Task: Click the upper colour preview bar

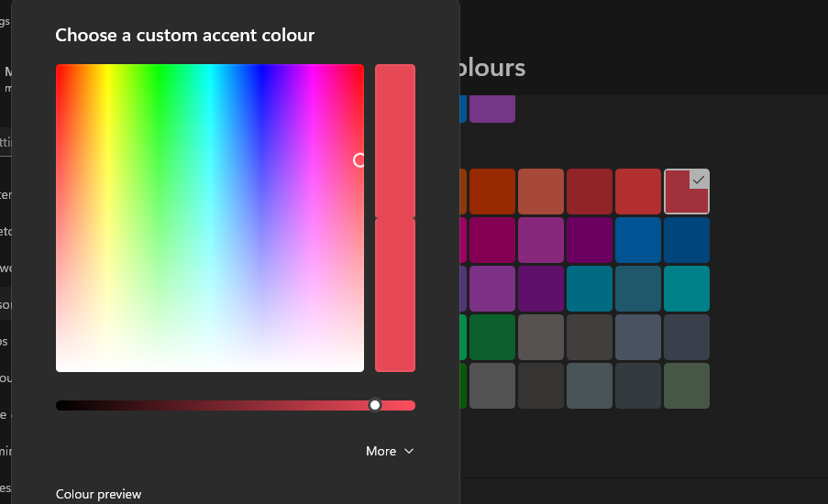Action: (395, 140)
